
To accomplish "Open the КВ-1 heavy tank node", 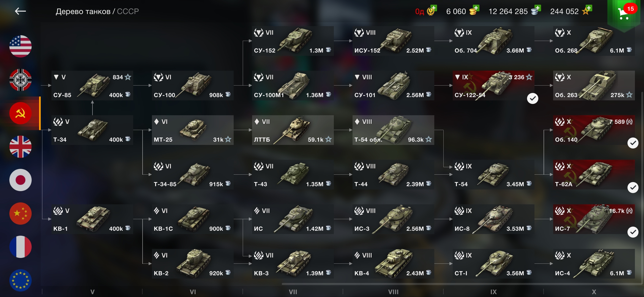I will (x=92, y=219).
